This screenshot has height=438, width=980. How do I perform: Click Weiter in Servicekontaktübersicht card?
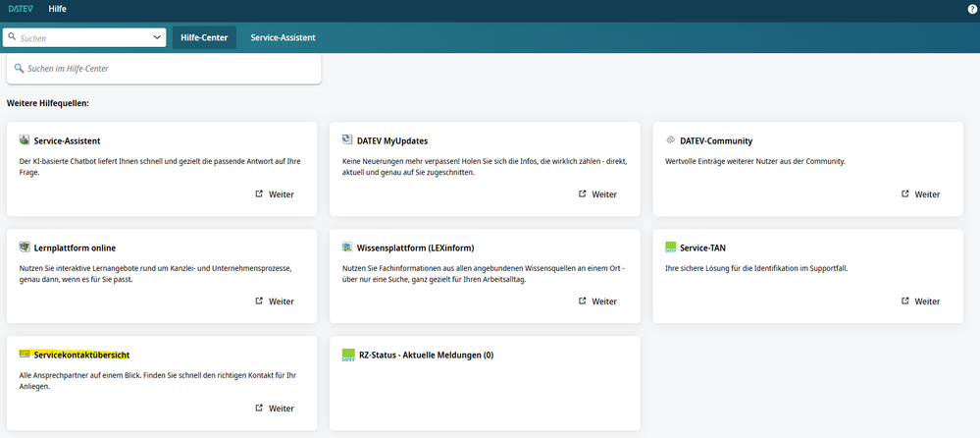coord(282,409)
